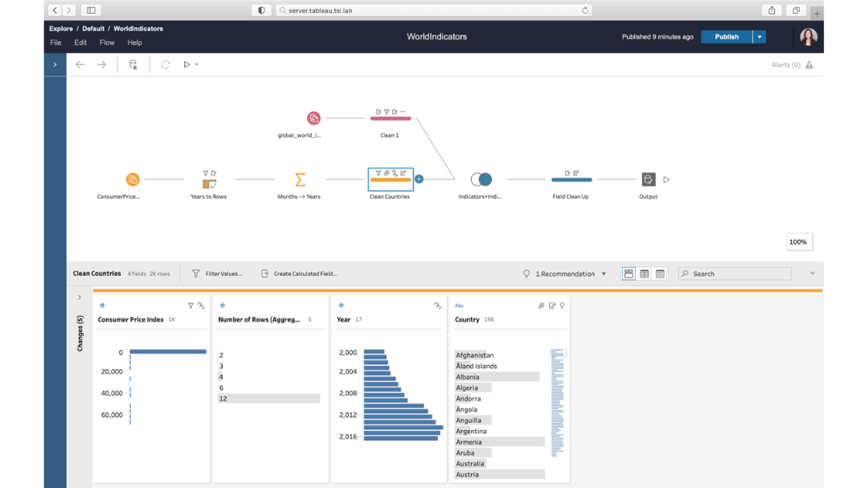The height and width of the screenshot is (488, 868).
Task: Expand the left connections pane chevron
Action: pyautogui.click(x=55, y=64)
